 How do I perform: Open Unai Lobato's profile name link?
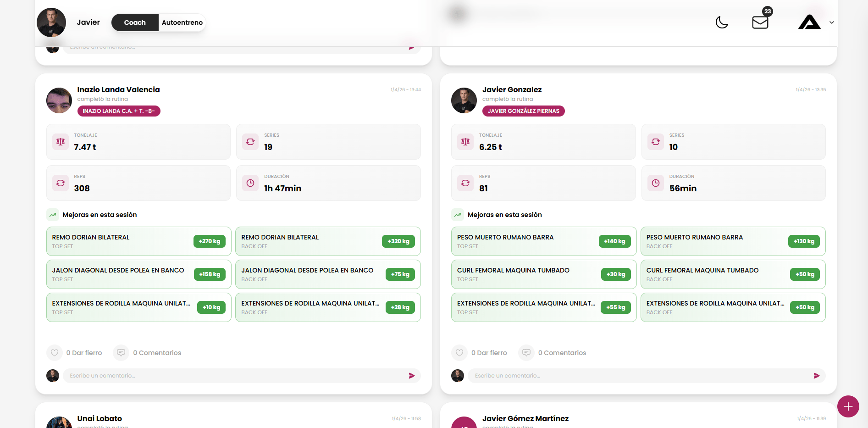(x=100, y=418)
